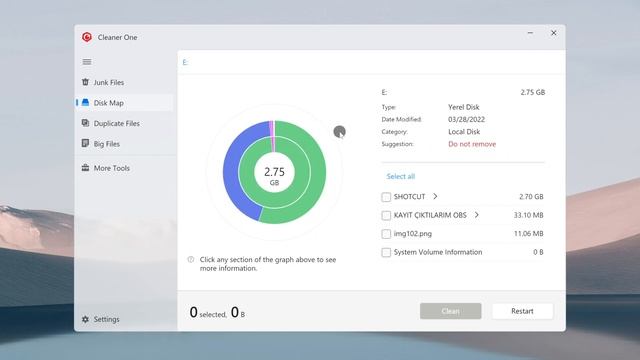Screen dimensions: 640x360
Task: Expand the KAYIT ÇIKTILARIM OBS chevron
Action: pos(476,215)
